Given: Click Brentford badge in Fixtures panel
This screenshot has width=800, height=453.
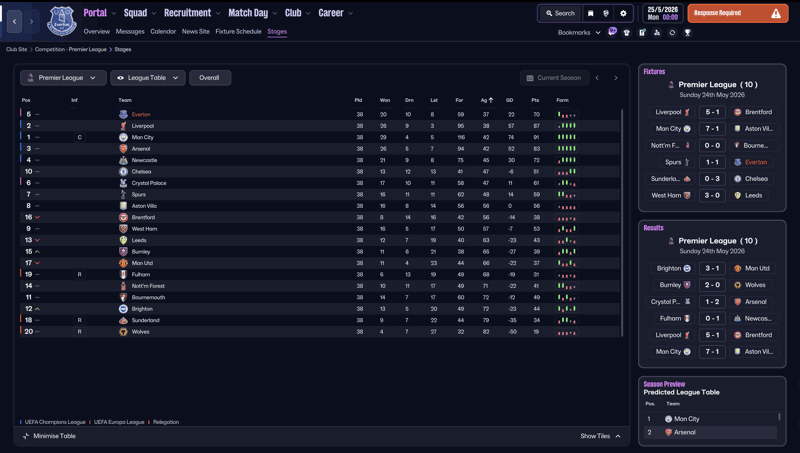Looking at the screenshot, I should (737, 112).
